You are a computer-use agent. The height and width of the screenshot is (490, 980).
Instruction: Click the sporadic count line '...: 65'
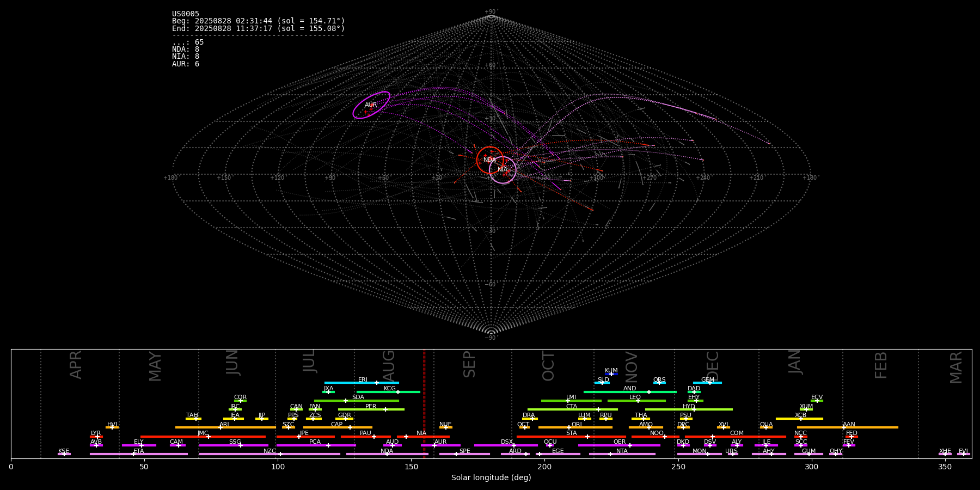[188, 42]
